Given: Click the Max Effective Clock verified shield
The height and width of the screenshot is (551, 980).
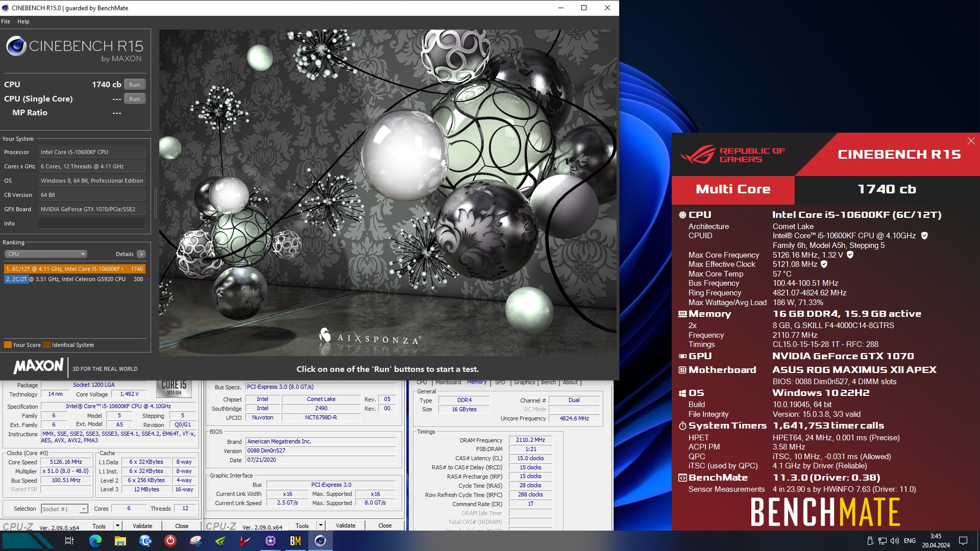Looking at the screenshot, I should click(x=824, y=264).
